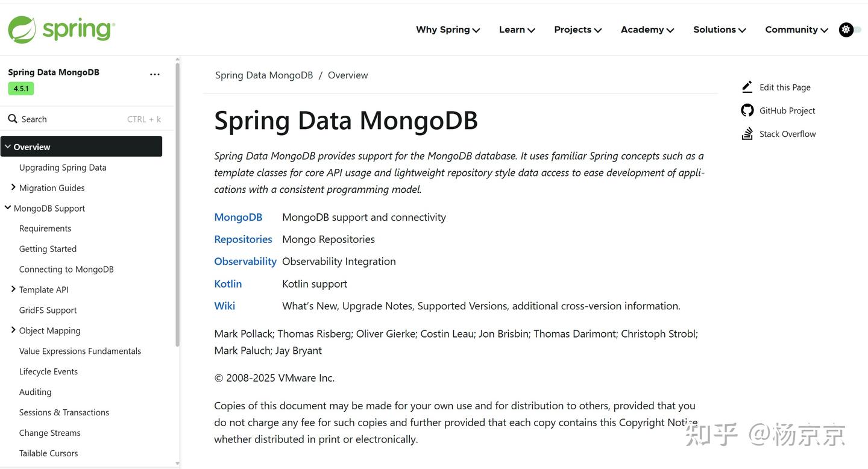This screenshot has width=868, height=469.
Task: Open the settings gear icon
Action: [846, 29]
